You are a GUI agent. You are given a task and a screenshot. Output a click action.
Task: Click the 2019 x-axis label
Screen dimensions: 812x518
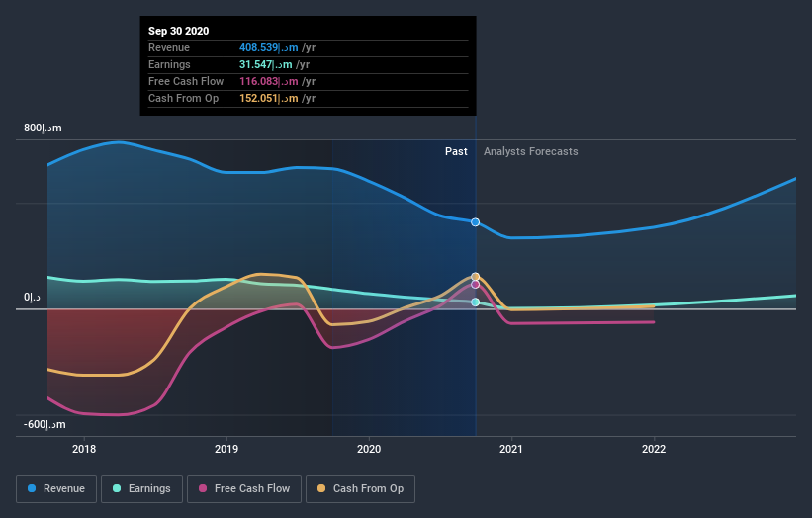(226, 449)
